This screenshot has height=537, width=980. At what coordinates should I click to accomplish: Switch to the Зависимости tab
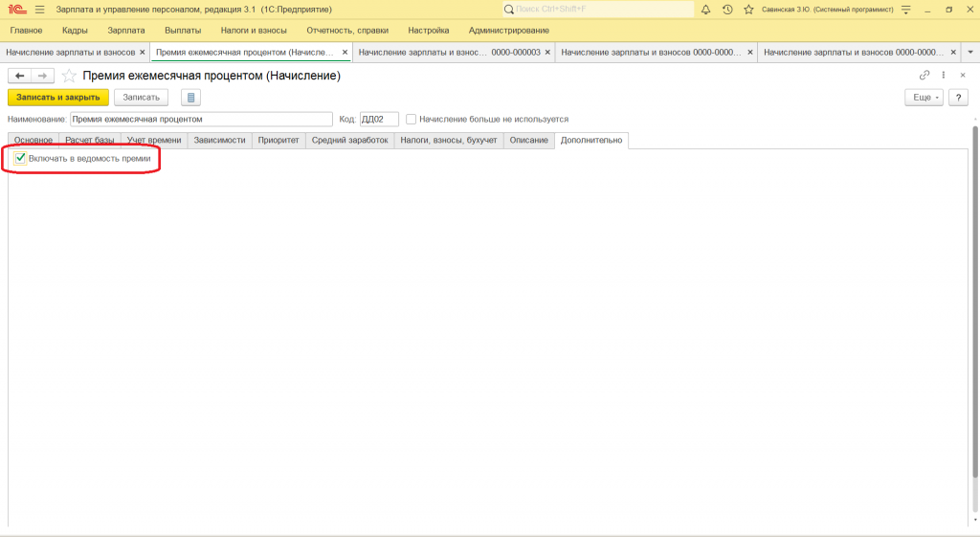(x=219, y=140)
